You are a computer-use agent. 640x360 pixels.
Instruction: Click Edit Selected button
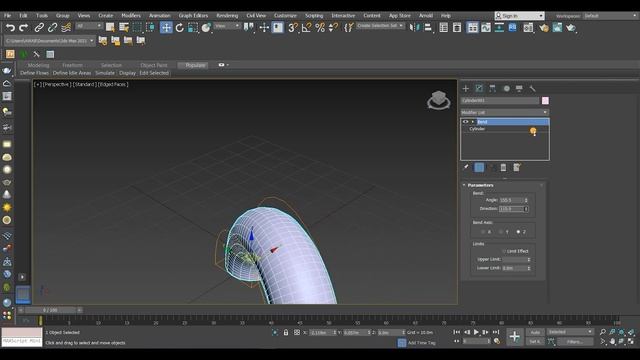pyautogui.click(x=154, y=73)
